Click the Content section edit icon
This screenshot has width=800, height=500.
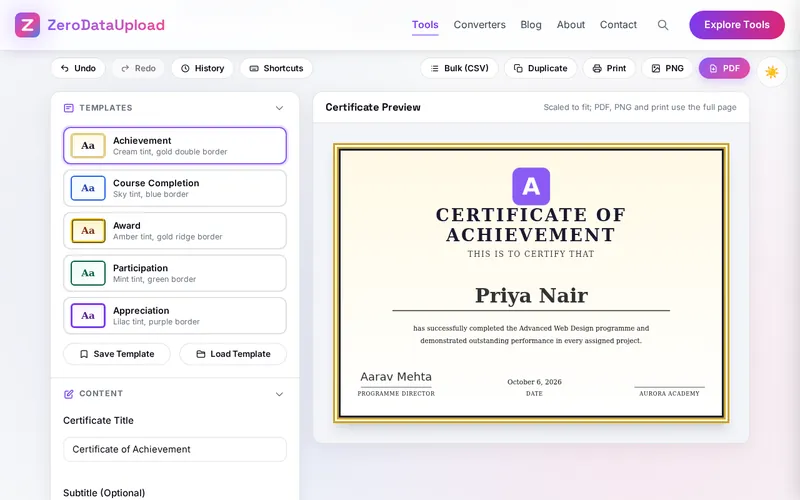68,394
